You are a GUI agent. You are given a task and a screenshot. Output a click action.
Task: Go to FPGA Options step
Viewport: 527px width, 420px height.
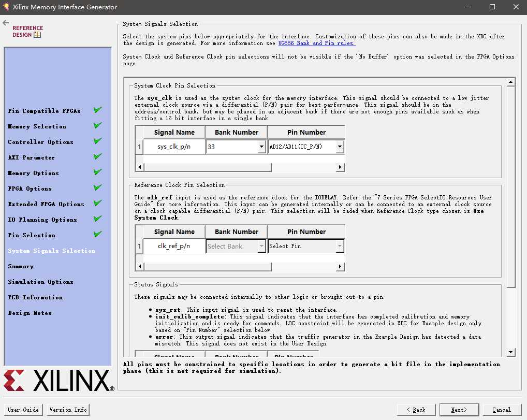(30, 189)
